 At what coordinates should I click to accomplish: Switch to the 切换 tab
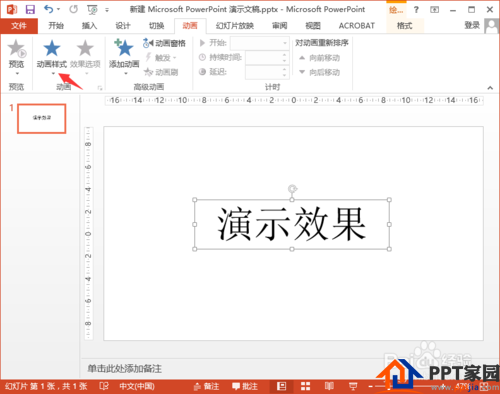(x=156, y=26)
